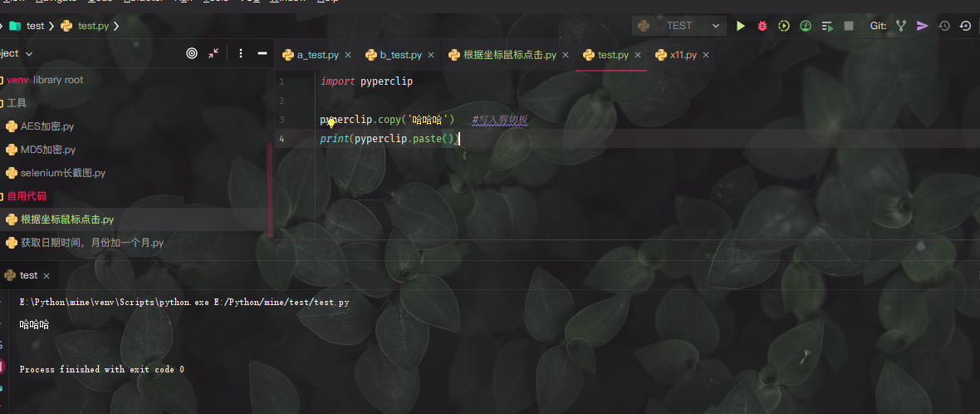The height and width of the screenshot is (414, 980).
Task: Stop the running process square button
Action: (849, 26)
